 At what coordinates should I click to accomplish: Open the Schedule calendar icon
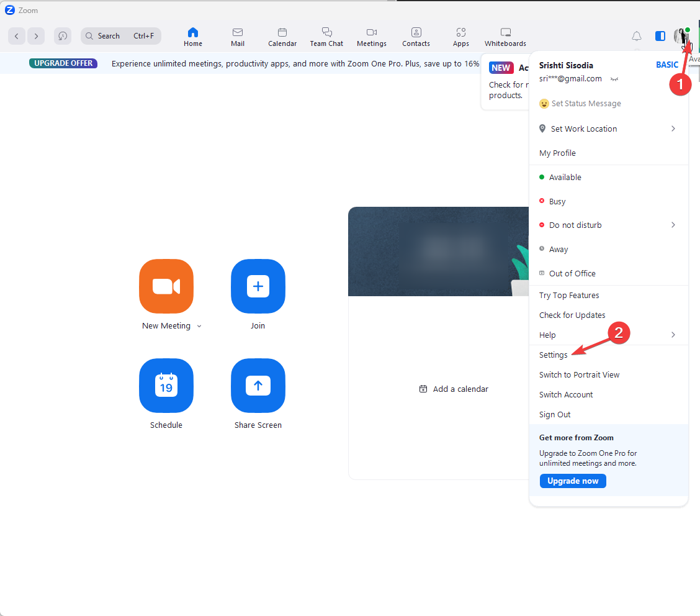click(166, 386)
